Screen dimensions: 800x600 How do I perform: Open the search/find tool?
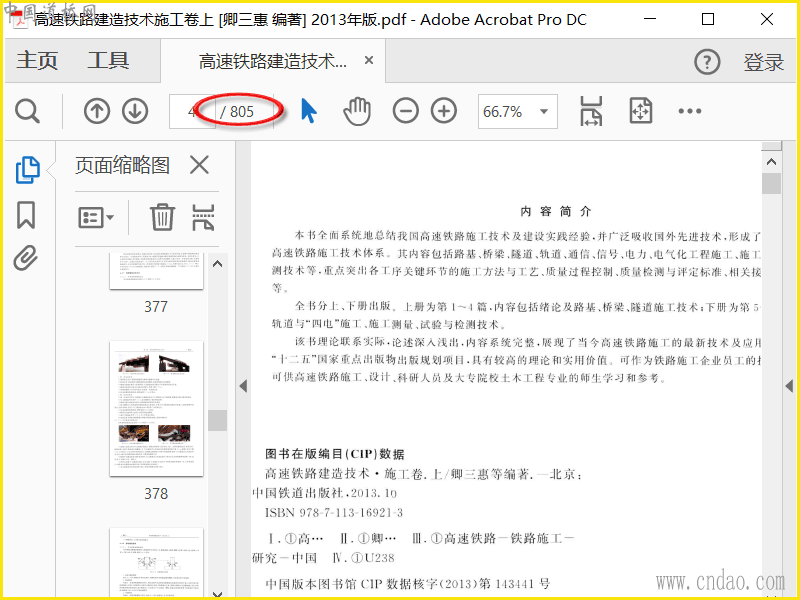click(x=27, y=111)
